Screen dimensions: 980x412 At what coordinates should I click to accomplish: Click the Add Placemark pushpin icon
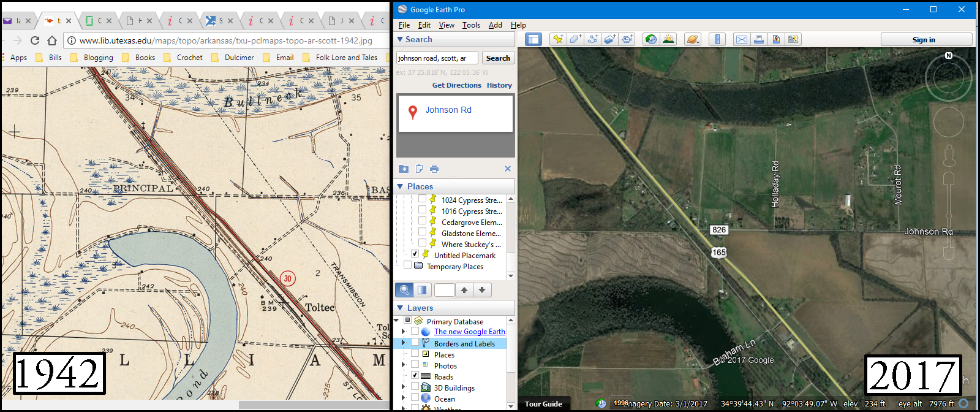pos(557,39)
